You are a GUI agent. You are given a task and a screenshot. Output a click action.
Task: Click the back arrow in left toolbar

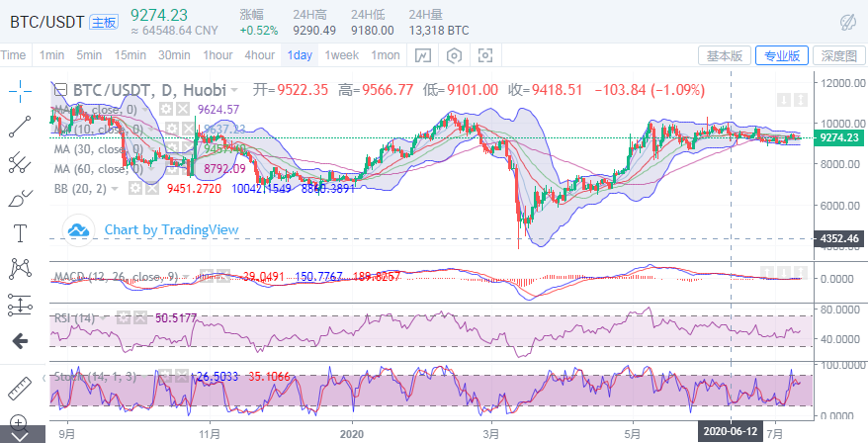click(x=20, y=340)
